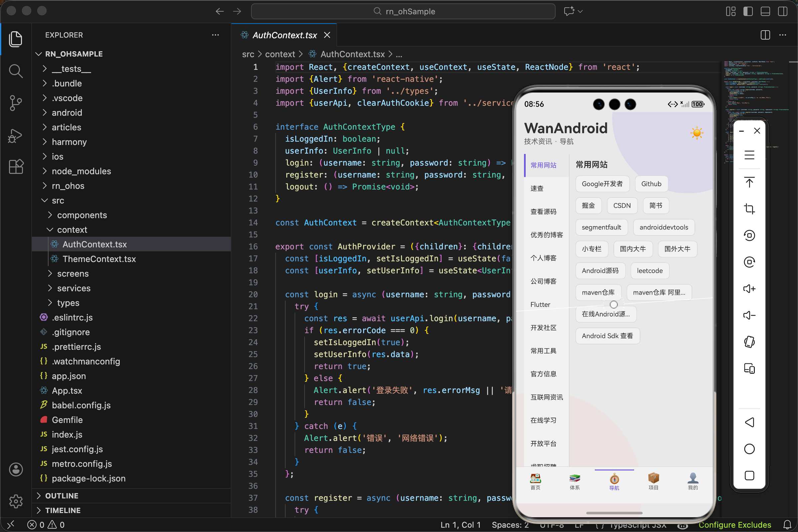Open the Copilot chat dropdown arrow
Screen dimensions: 798x532
pyautogui.click(x=580, y=11)
